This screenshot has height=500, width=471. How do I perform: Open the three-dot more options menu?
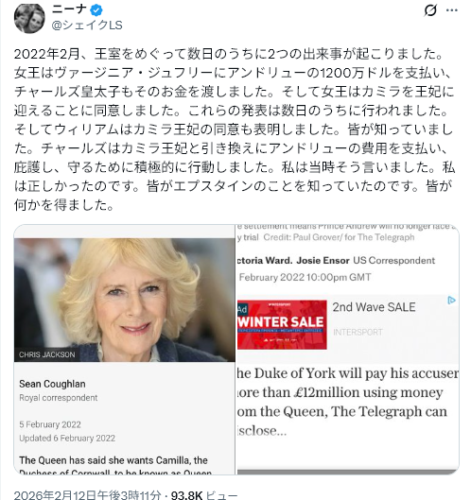tap(452, 10)
